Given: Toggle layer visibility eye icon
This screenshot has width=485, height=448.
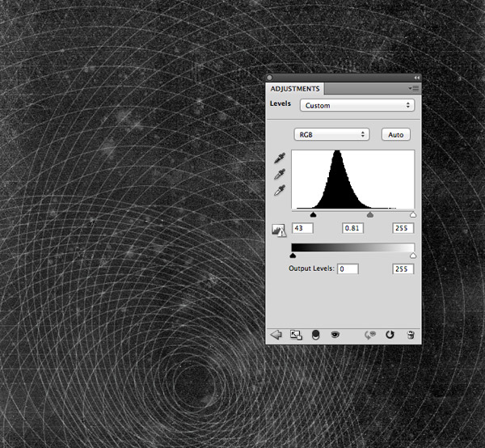Looking at the screenshot, I should point(335,335).
